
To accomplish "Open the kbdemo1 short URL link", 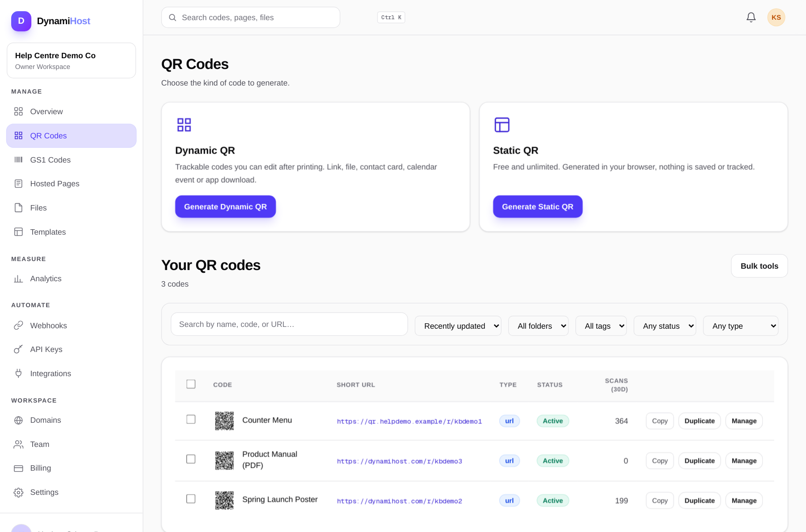I will click(x=409, y=421).
